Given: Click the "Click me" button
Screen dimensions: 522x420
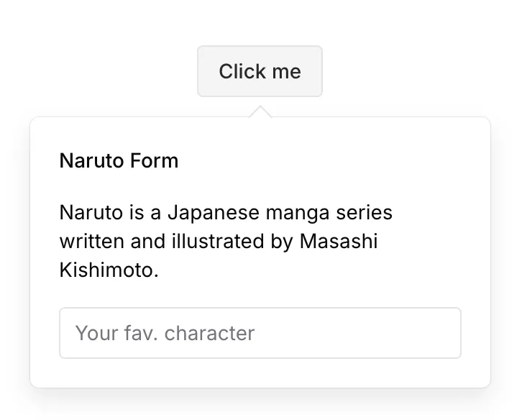Looking at the screenshot, I should pyautogui.click(x=260, y=71).
